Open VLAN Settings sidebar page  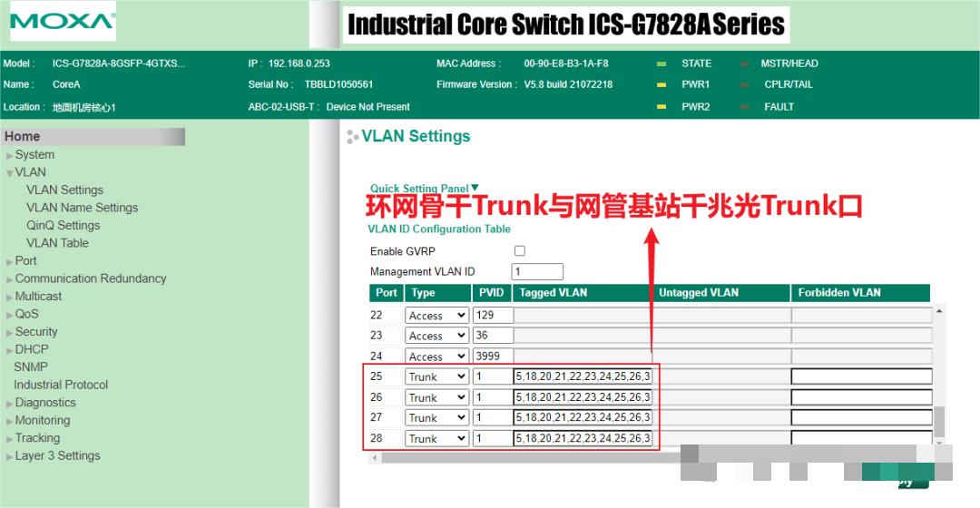(x=65, y=190)
